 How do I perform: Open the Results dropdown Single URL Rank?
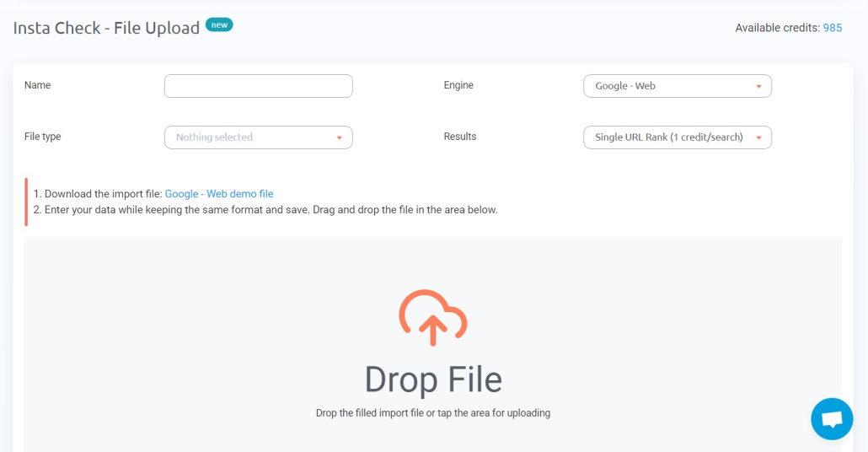(x=678, y=137)
